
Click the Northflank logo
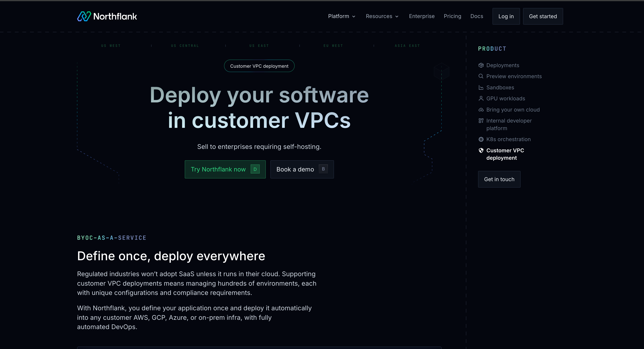(107, 16)
